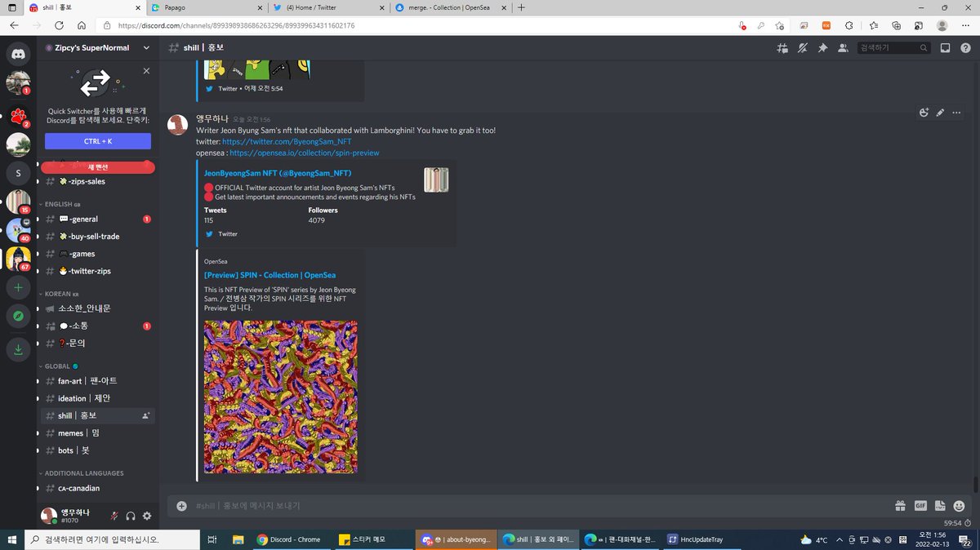This screenshot has height=550, width=980.
Task: Open the Discord inbox icon
Action: click(945, 48)
